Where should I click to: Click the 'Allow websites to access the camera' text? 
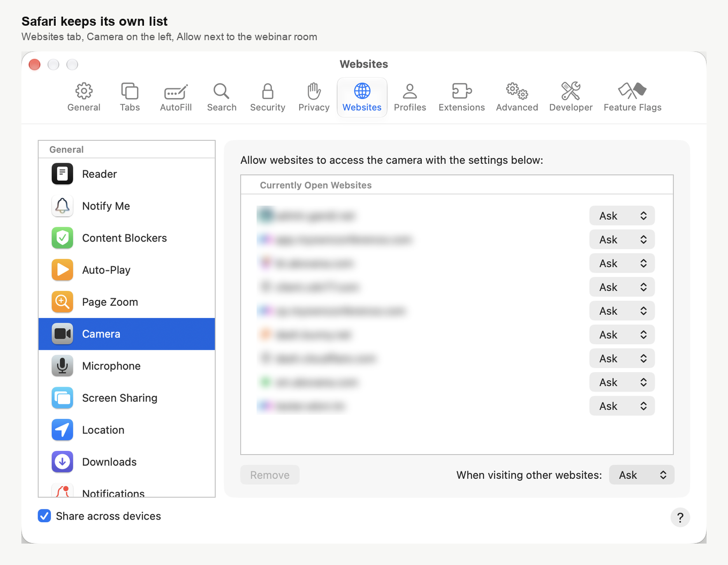tap(392, 160)
